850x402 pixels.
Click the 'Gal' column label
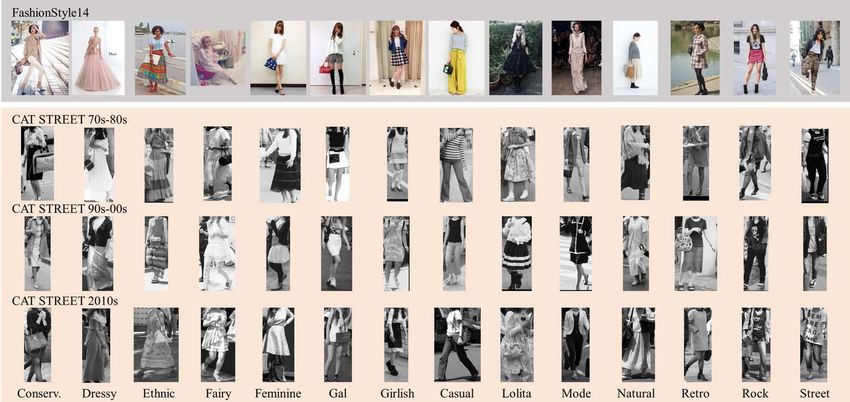(x=338, y=393)
